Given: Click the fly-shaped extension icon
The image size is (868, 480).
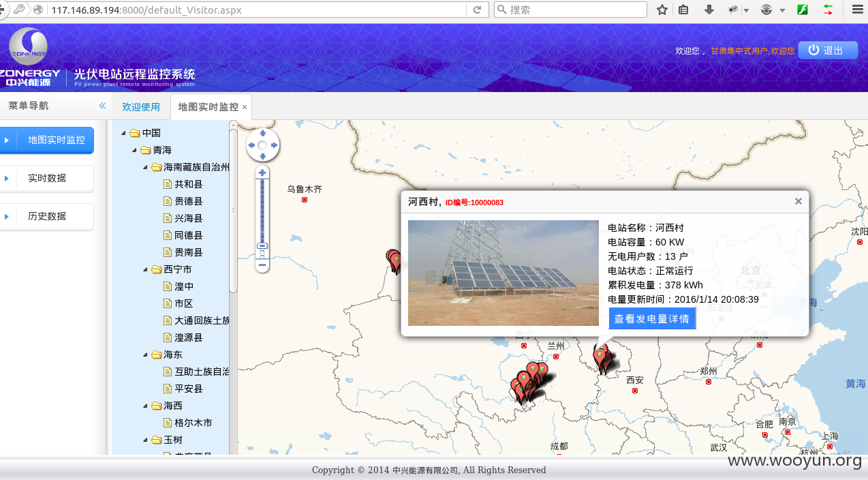Looking at the screenshot, I should coord(733,10).
